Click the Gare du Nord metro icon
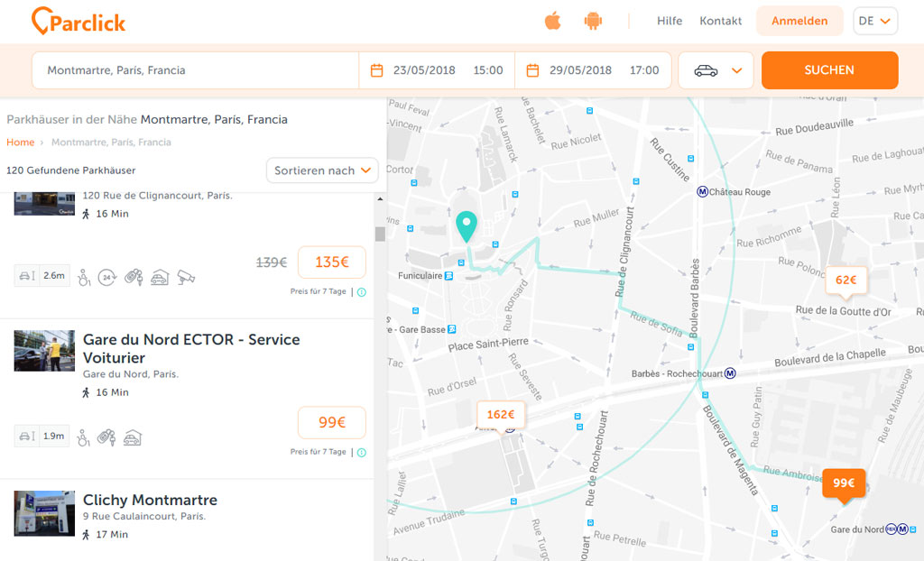 click(902, 529)
